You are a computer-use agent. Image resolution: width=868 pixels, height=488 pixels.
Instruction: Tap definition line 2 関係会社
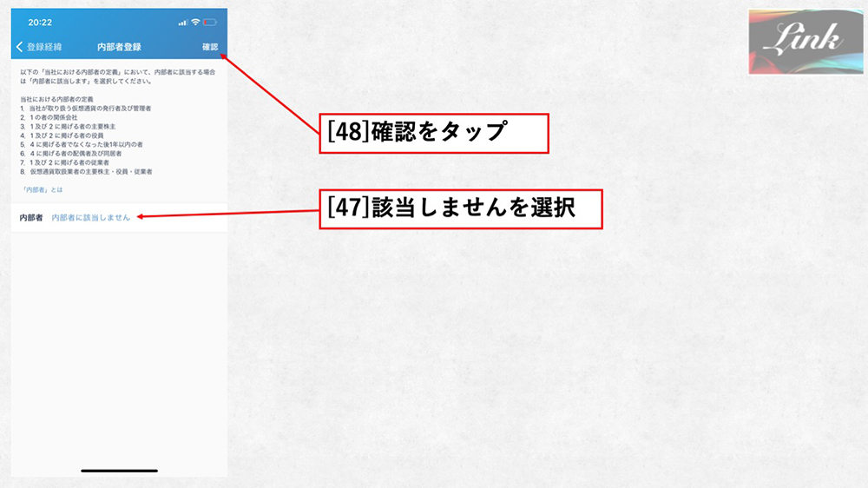pos(49,117)
